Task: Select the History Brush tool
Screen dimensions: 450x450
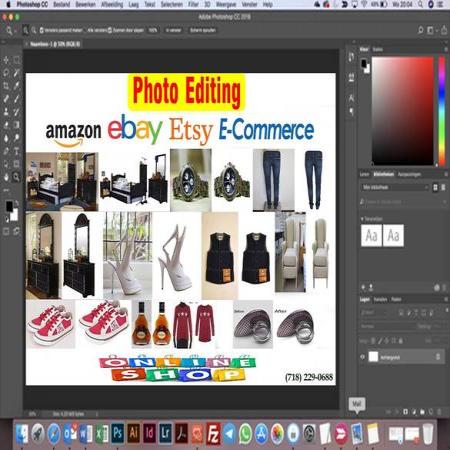Action: pyautogui.click(x=16, y=112)
